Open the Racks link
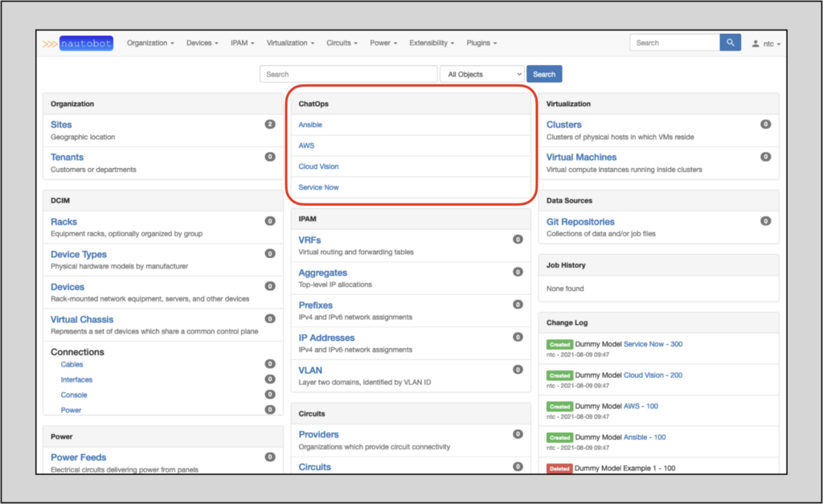 tap(63, 222)
